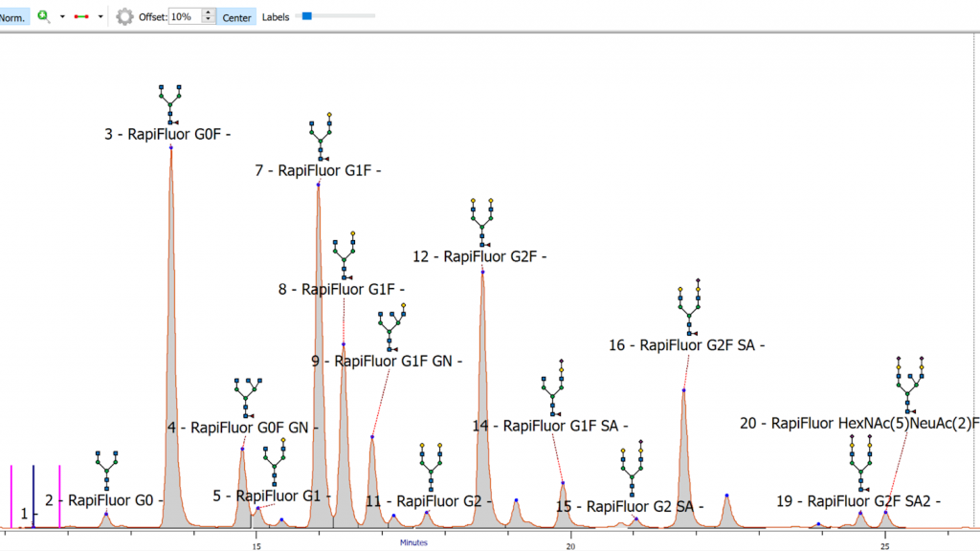Toggle the Norm. button
Viewport: 980px width, 551px height.
point(12,16)
